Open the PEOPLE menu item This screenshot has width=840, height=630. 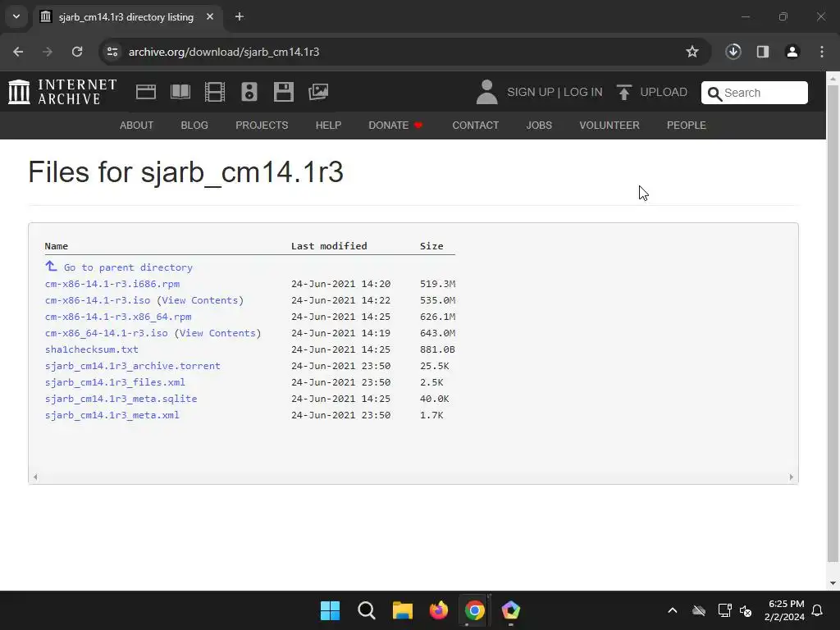[687, 126]
